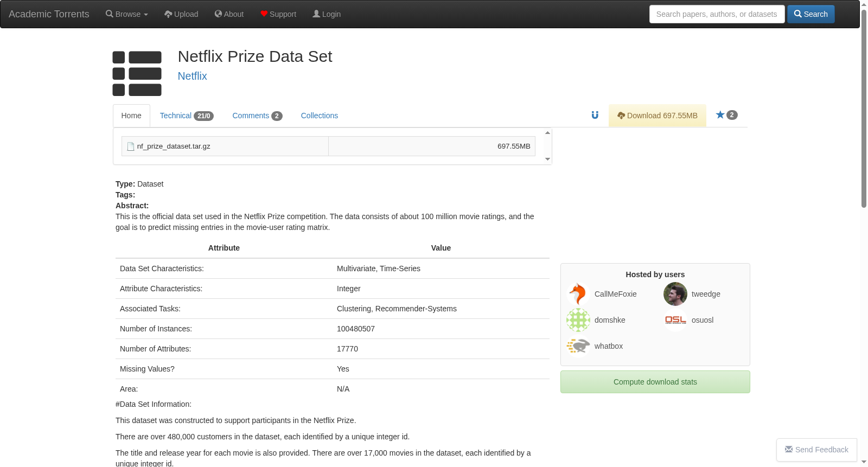Go to the Login page
The image size is (868, 467).
point(327,14)
